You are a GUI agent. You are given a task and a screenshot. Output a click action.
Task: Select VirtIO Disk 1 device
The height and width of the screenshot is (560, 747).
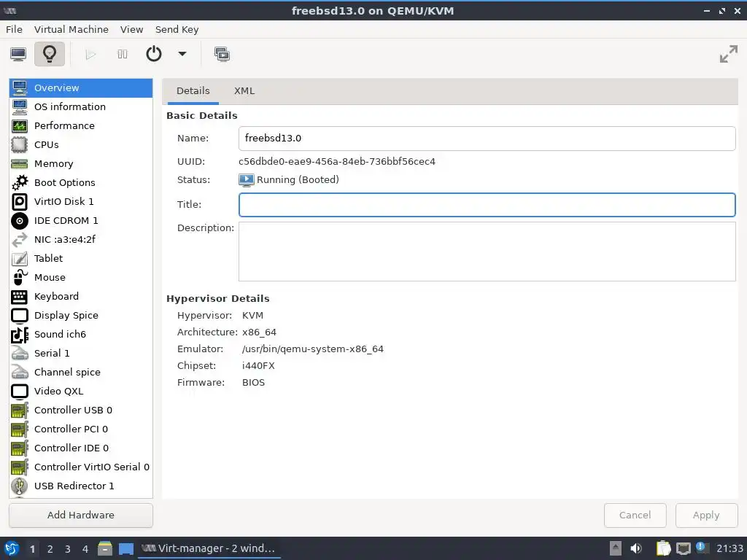tap(81, 201)
